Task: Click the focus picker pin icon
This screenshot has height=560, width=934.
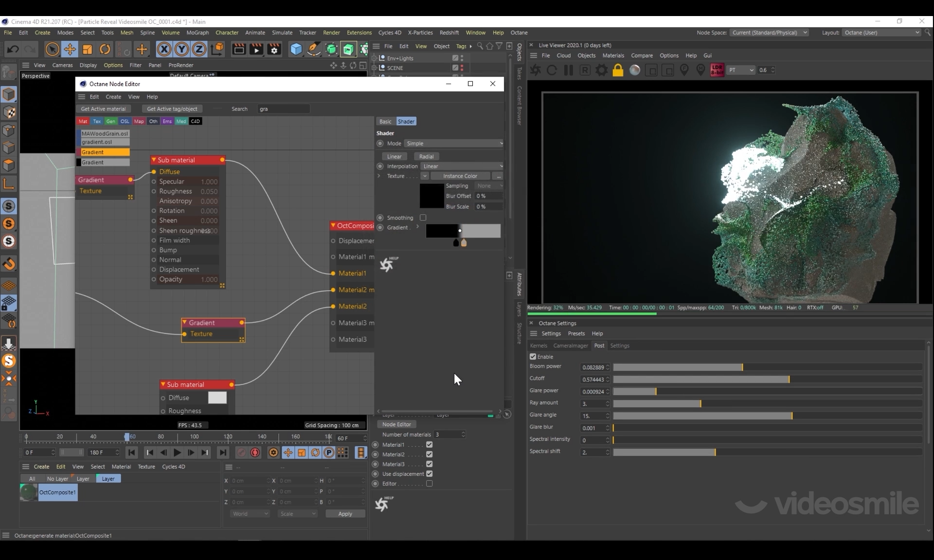Action: pos(684,70)
